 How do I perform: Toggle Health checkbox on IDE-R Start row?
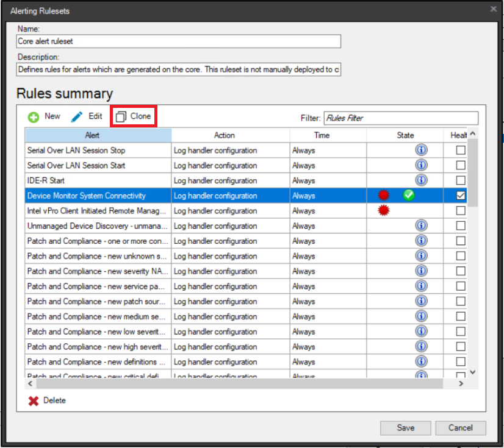(461, 180)
